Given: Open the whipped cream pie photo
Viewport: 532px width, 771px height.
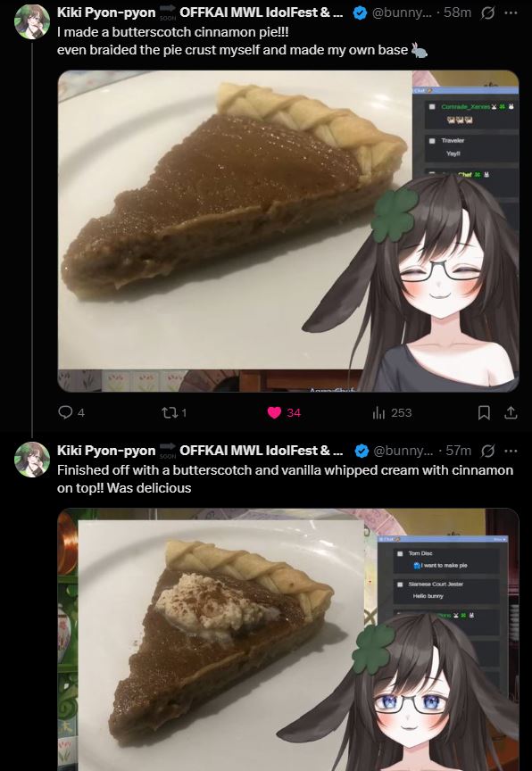Looking at the screenshot, I should pyautogui.click(x=288, y=639).
